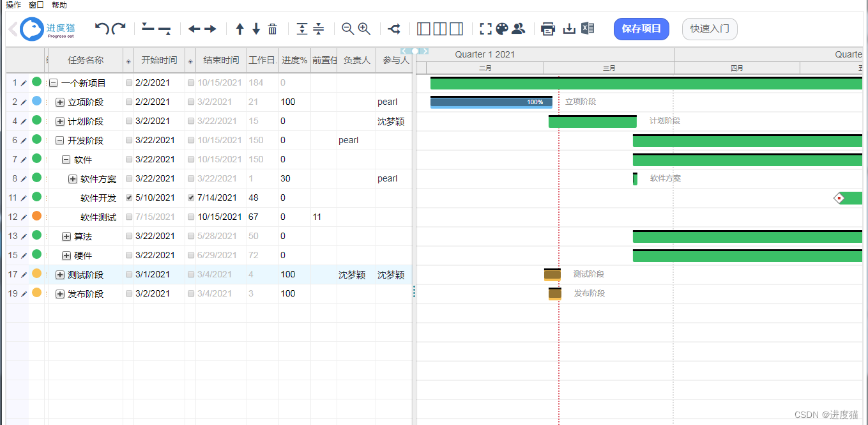Expand the 硬件 task
The height and width of the screenshot is (425, 868).
[66, 256]
